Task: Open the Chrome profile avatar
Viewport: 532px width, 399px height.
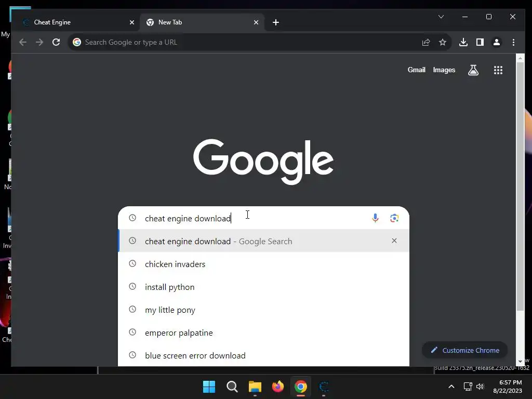Action: tap(496, 42)
